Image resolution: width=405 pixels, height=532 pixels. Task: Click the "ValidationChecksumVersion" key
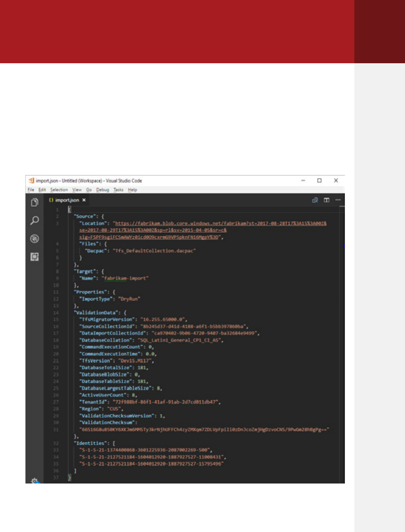117,416
